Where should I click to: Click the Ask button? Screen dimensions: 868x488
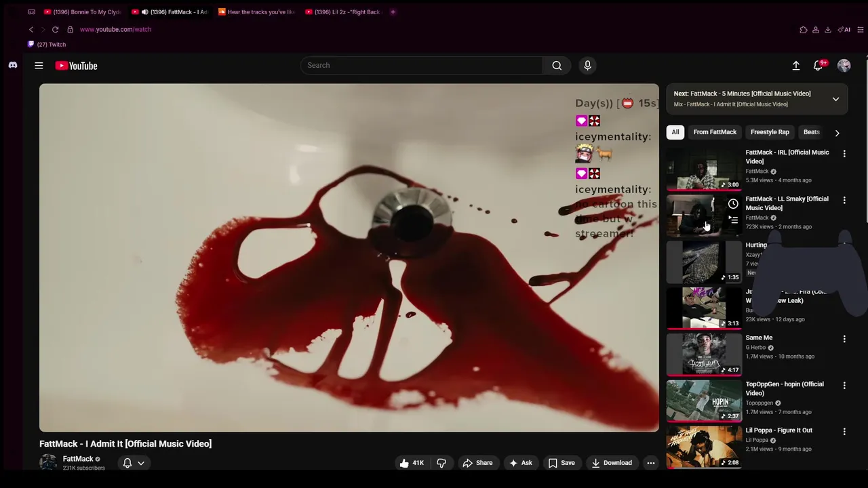click(x=521, y=463)
